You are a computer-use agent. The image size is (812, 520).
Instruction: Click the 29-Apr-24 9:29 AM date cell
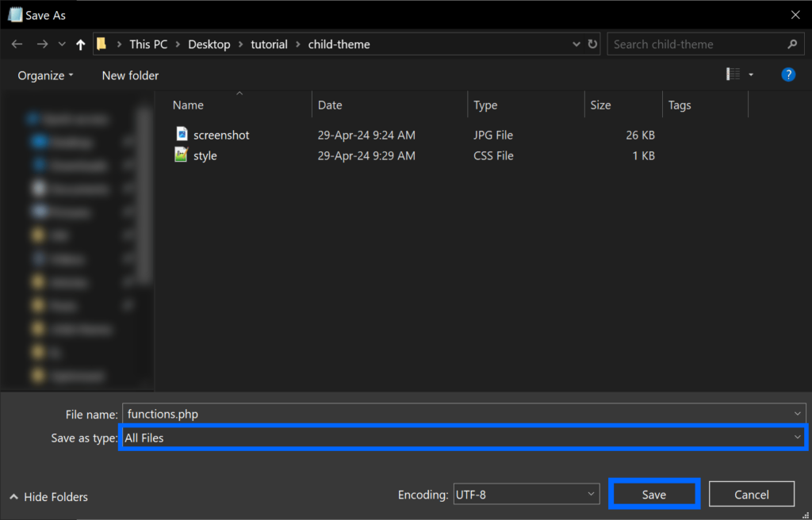point(366,156)
